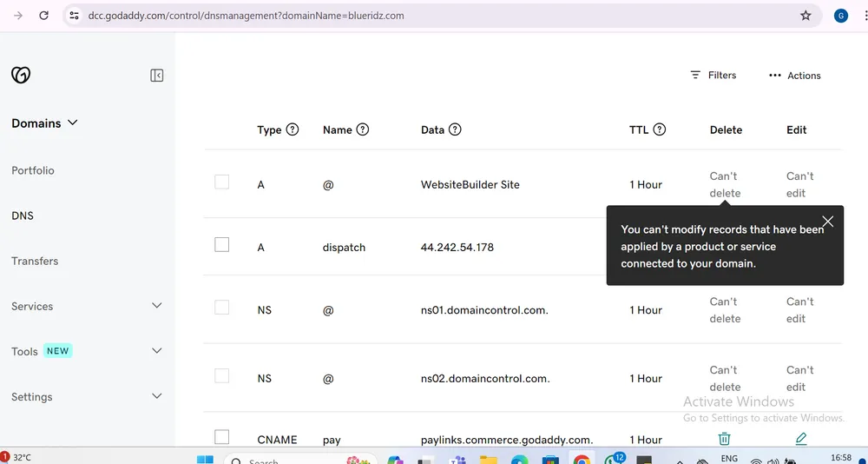Expand the Services section chevron
Image resolution: width=868 pixels, height=464 pixels.
(157, 306)
